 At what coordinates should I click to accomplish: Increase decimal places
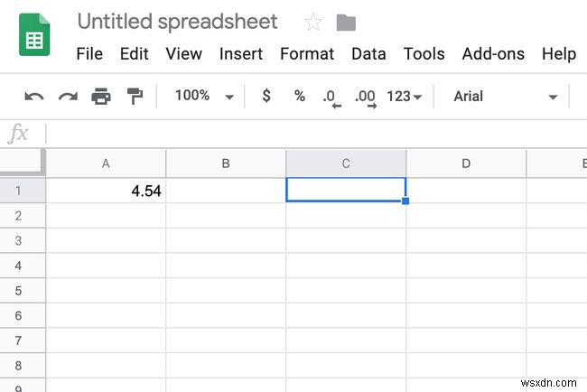[366, 97]
